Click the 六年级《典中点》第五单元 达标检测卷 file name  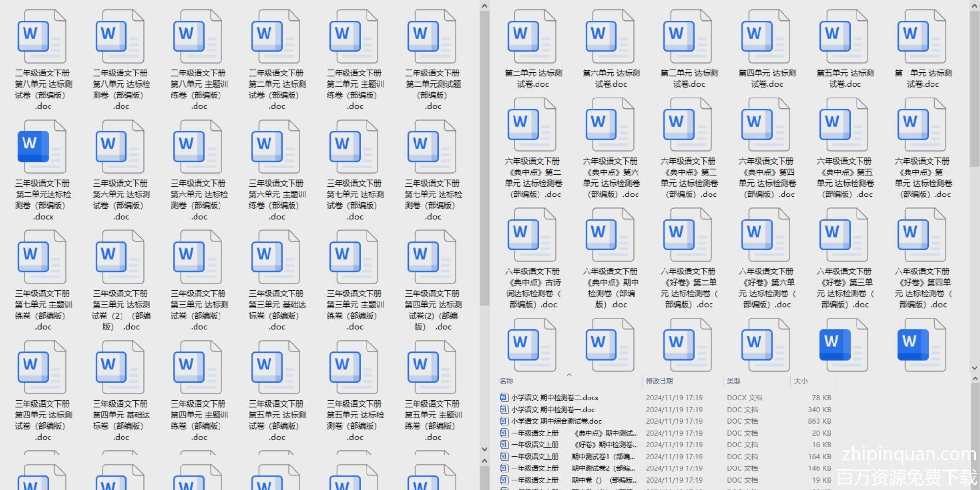pos(845,178)
